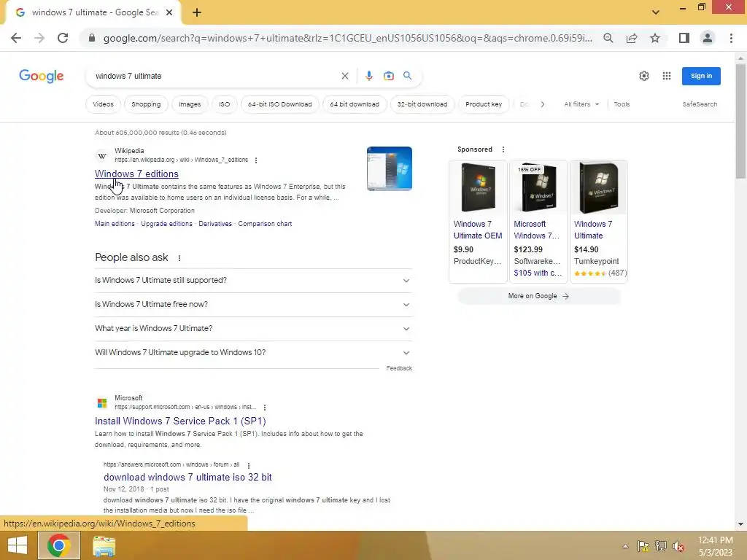The width and height of the screenshot is (747, 560).
Task: Click the Tools button
Action: 622,104
